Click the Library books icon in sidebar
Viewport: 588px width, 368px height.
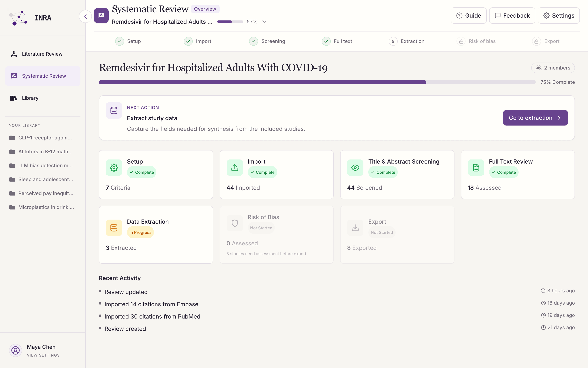coord(14,98)
